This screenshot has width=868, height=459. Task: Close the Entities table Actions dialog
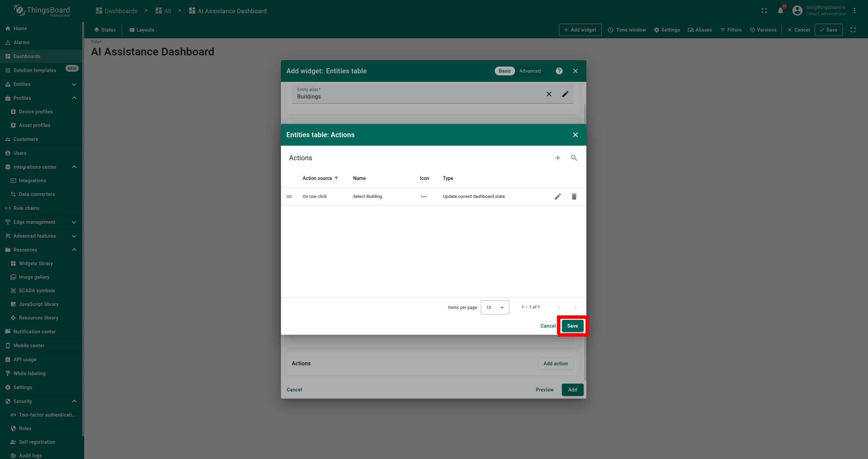tap(575, 135)
